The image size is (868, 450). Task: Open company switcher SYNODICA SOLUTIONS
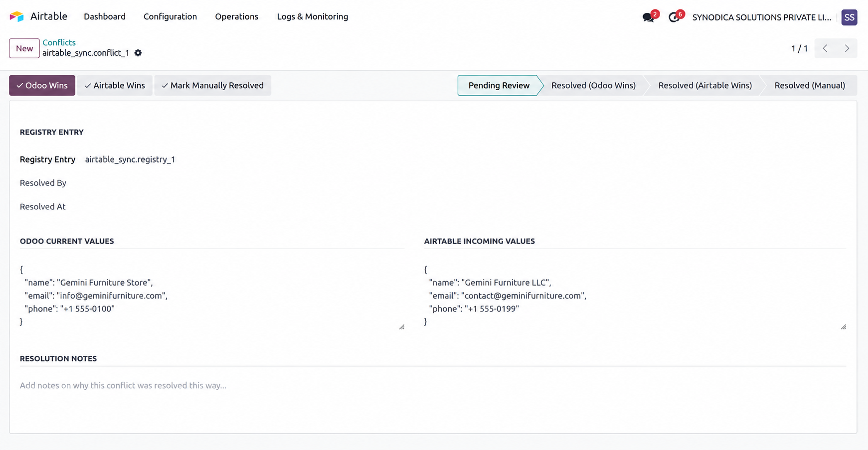click(761, 17)
